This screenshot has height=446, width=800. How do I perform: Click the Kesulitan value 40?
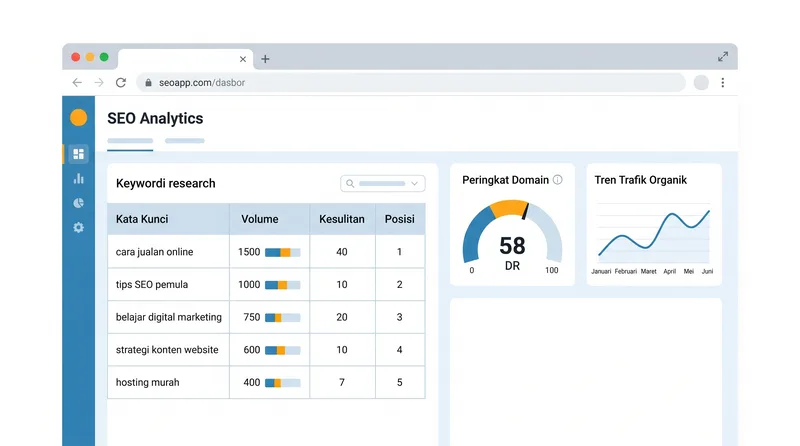click(342, 252)
